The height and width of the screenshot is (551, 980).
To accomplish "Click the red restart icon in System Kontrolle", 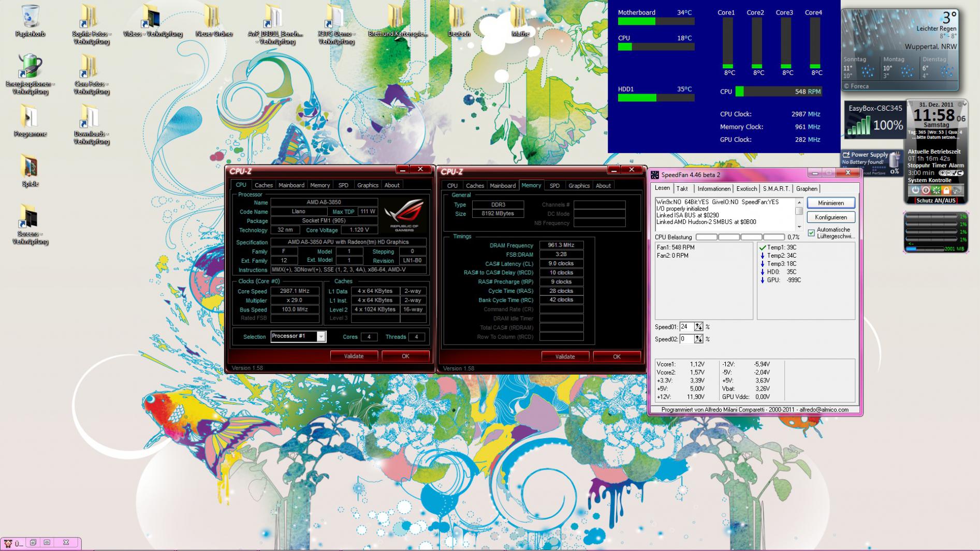I will 926,190.
